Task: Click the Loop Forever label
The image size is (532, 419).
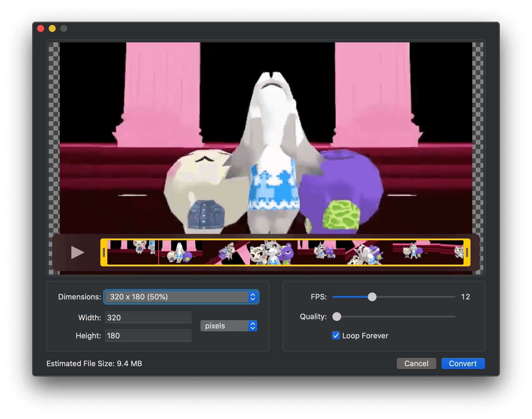Action: (365, 336)
